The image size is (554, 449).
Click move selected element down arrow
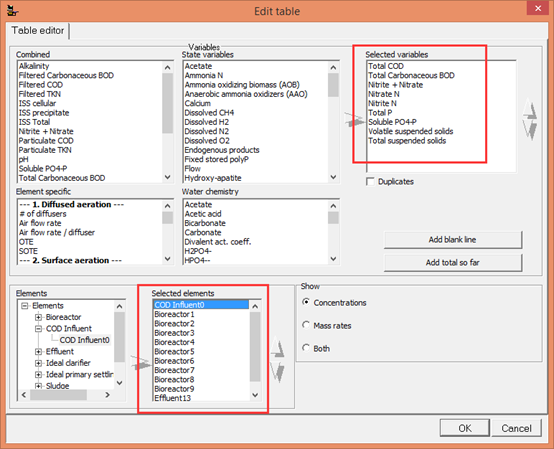pyautogui.click(x=278, y=371)
